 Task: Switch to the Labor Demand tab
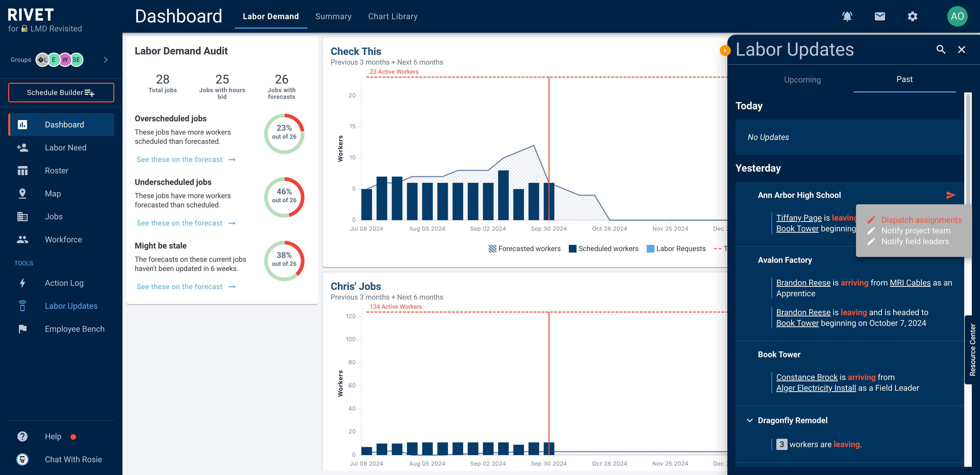(x=271, y=16)
